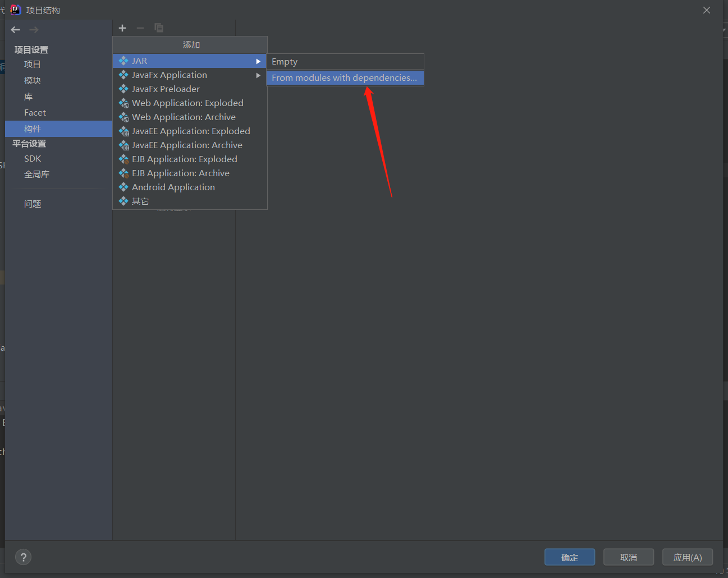Click the minus remove artifact icon
Viewport: 728px width, 578px height.
click(140, 28)
